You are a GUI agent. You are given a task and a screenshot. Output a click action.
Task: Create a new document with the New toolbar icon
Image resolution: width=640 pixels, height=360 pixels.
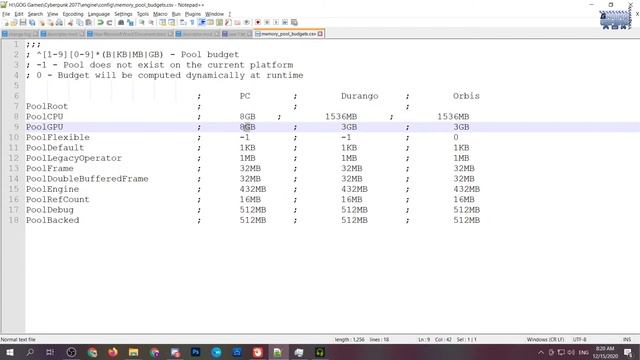[x=6, y=23]
